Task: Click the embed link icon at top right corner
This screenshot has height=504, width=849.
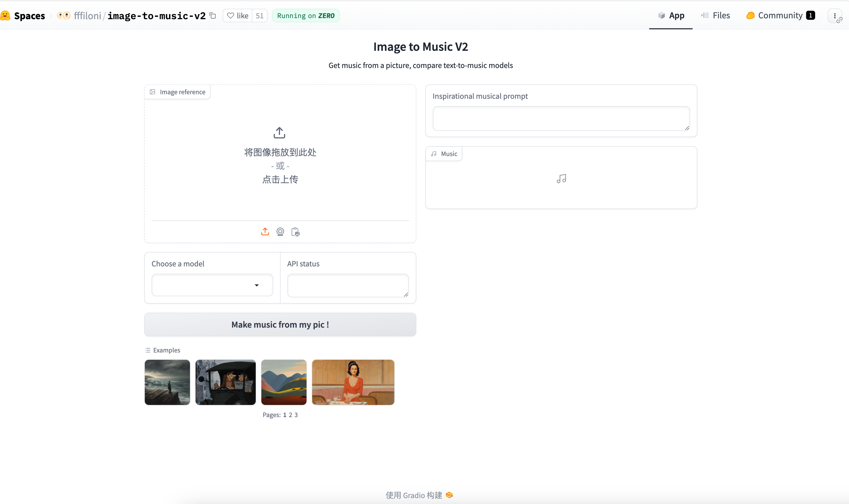Action: pyautogui.click(x=839, y=20)
